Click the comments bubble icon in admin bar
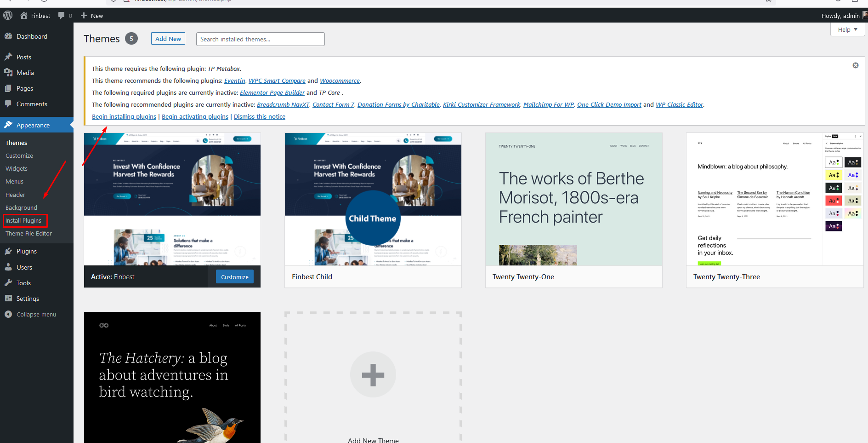 click(62, 16)
